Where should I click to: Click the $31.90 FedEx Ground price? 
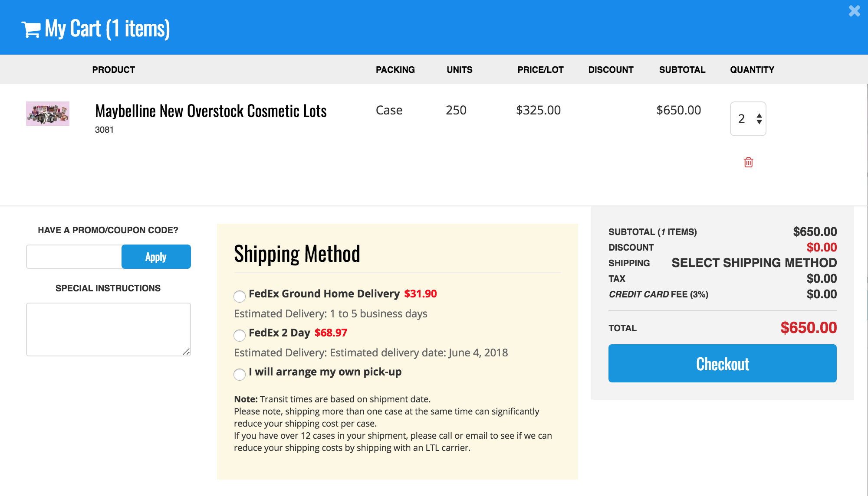pyautogui.click(x=421, y=294)
